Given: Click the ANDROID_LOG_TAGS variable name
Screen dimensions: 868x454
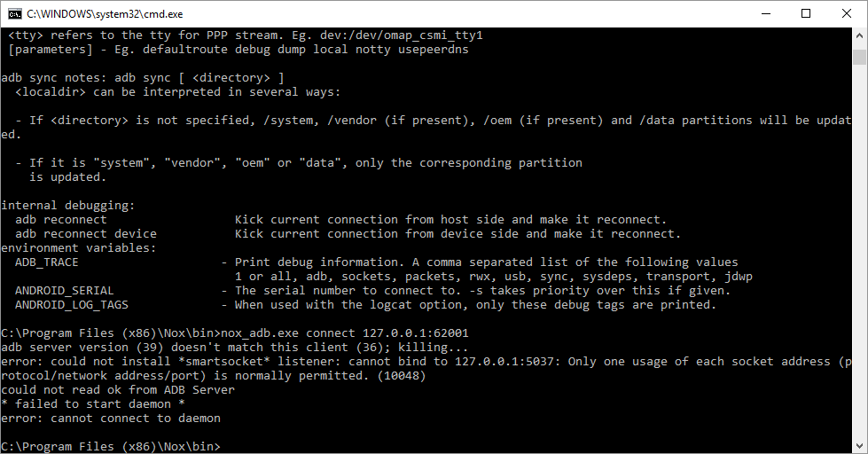Looking at the screenshot, I should pyautogui.click(x=72, y=304).
